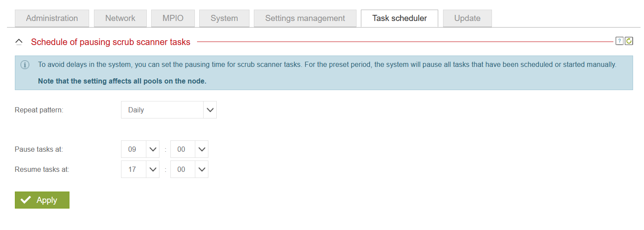The height and width of the screenshot is (230, 644).
Task: Switch to the Network tab
Action: click(120, 18)
